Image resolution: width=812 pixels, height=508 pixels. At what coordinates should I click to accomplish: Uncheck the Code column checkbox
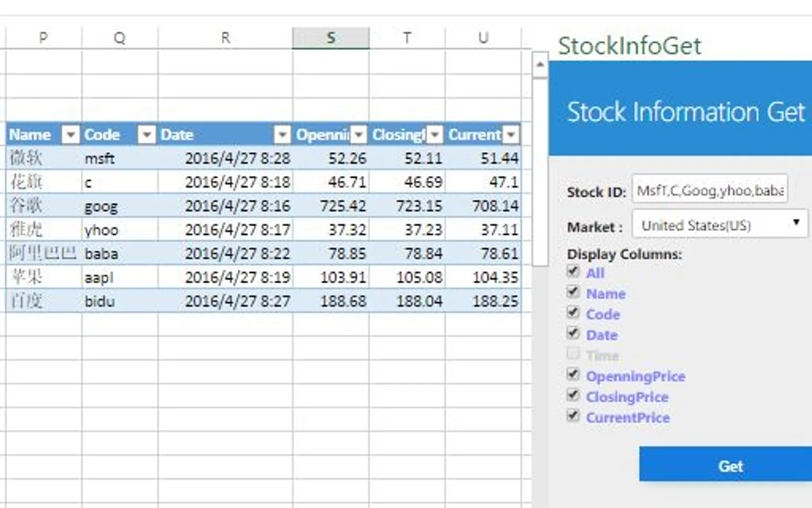pos(573,312)
